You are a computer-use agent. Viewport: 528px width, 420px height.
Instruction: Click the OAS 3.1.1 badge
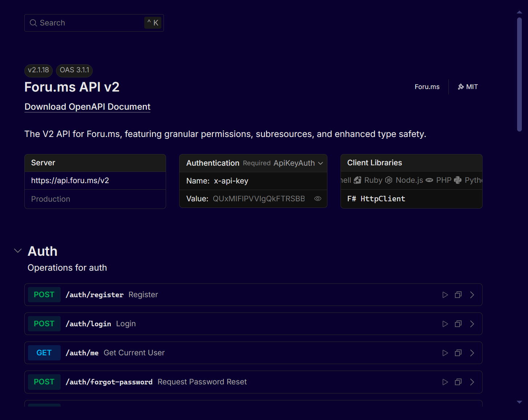[x=74, y=70]
